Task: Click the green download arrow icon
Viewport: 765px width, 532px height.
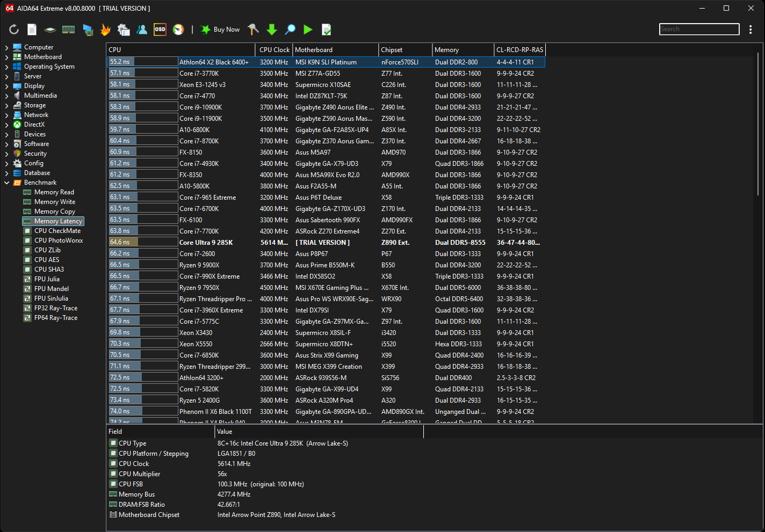Action: pyautogui.click(x=272, y=30)
